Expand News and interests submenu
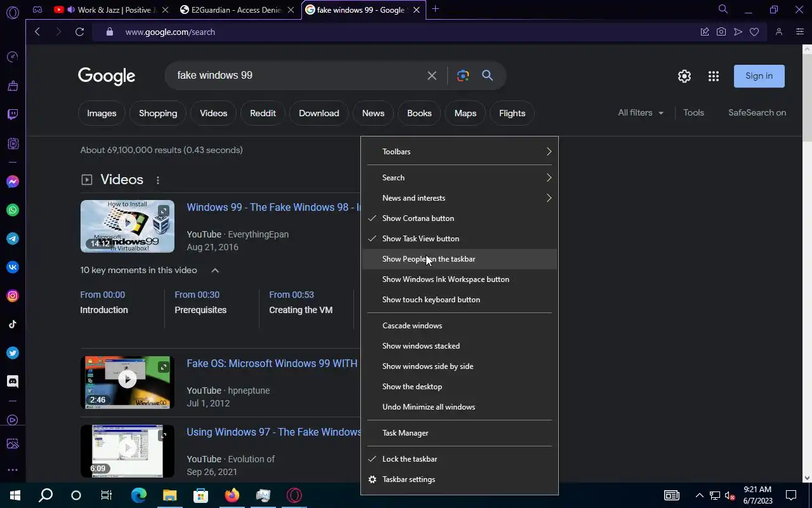Screen dimensions: 812x508 459,198
